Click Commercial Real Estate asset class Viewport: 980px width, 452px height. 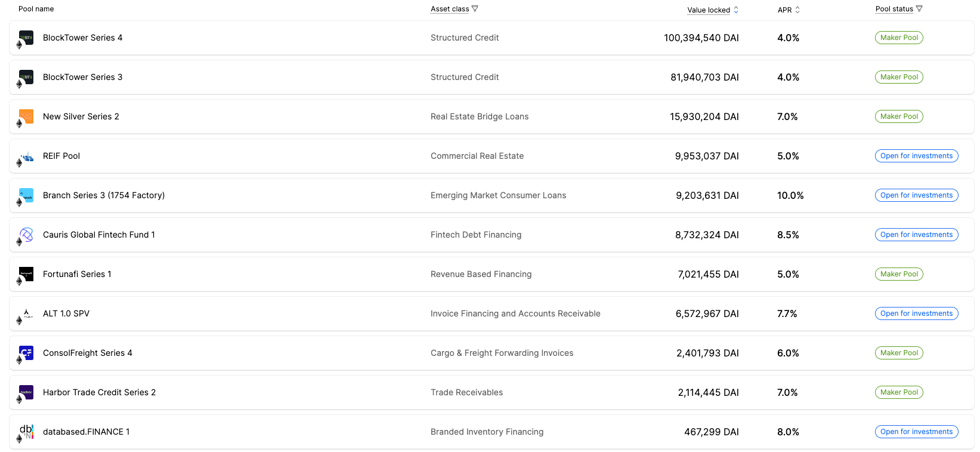[x=477, y=156]
